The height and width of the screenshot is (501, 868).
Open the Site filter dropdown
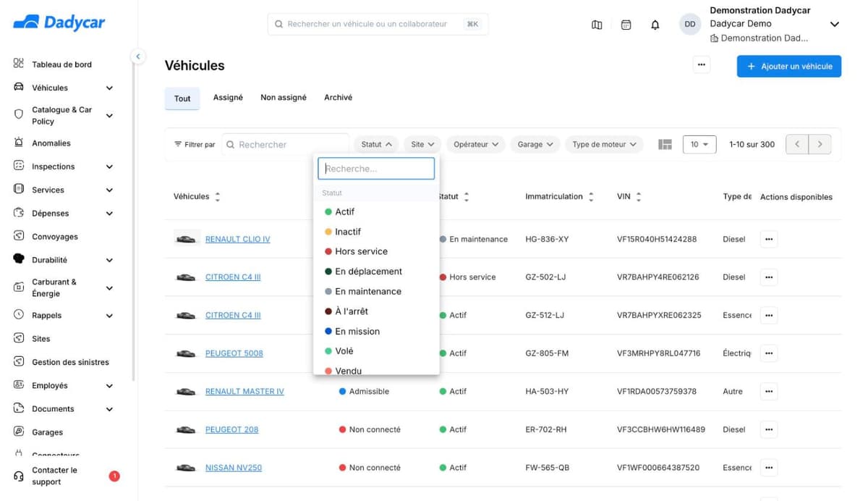(422, 144)
